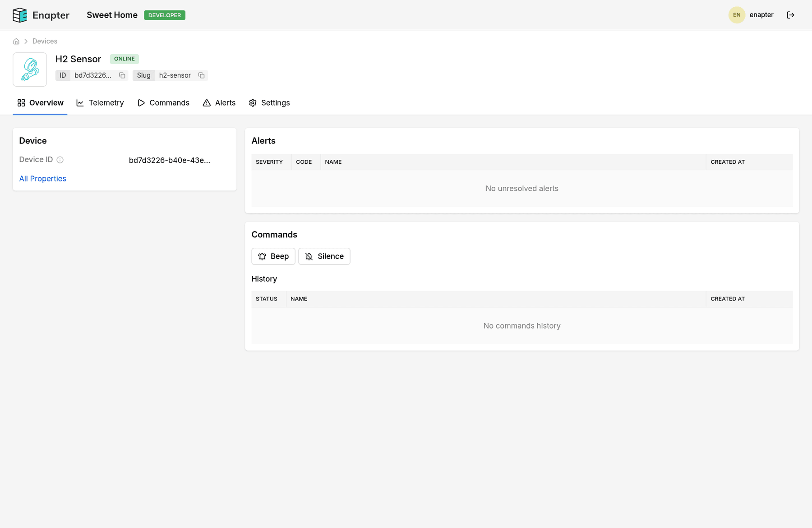Click the Enapter logo icon
Screen dimensions: 812x528
(20, 15)
